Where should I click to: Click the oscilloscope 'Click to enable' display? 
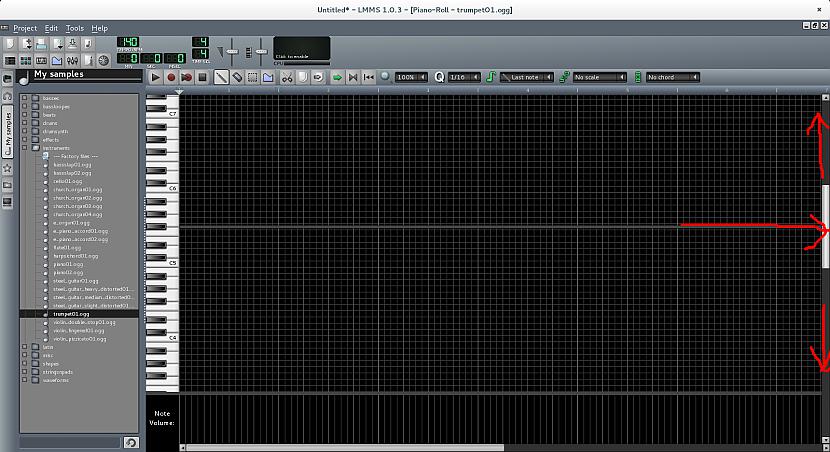(302, 48)
